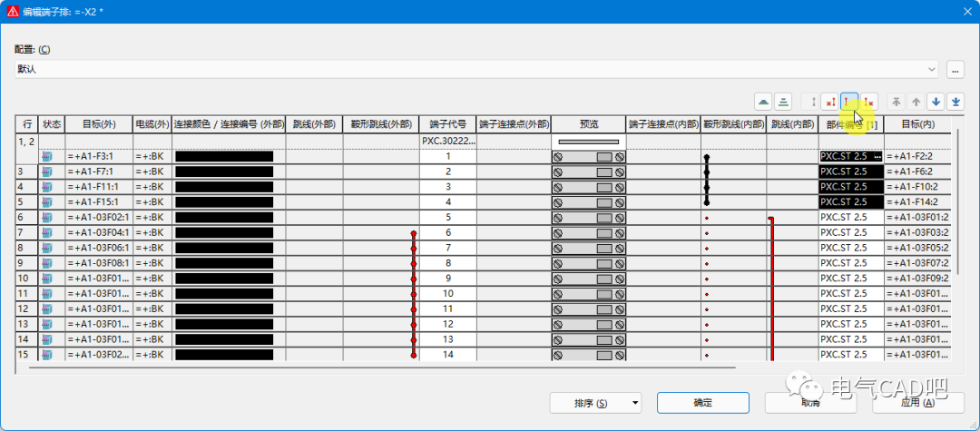Click PXC.ST 2.5 part cell in the =+A1-F14:2 row

(x=850, y=202)
